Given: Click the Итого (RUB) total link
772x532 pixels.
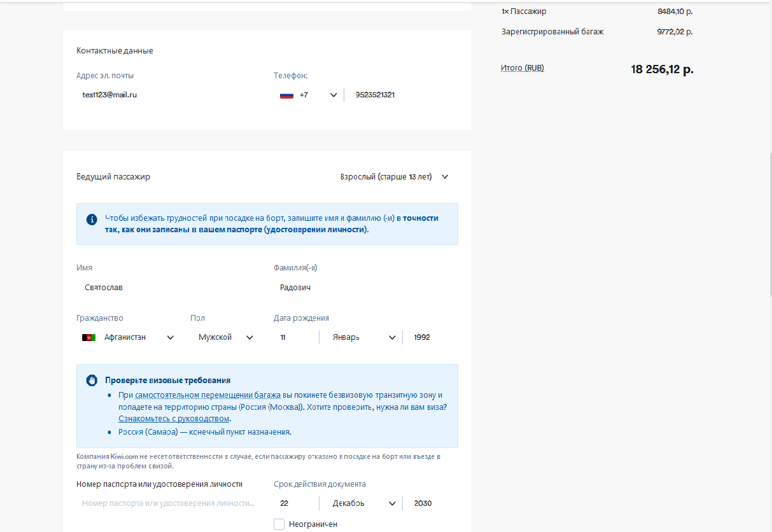Looking at the screenshot, I should (523, 68).
